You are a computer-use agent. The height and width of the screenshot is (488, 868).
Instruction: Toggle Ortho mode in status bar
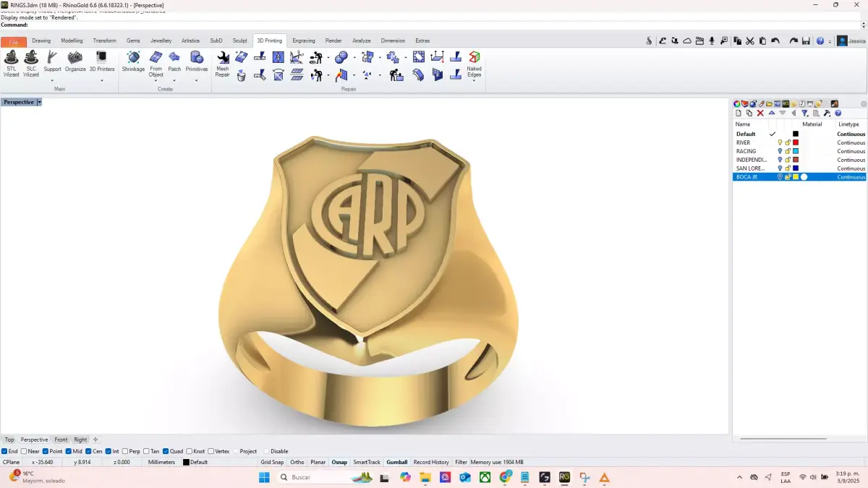[297, 462]
